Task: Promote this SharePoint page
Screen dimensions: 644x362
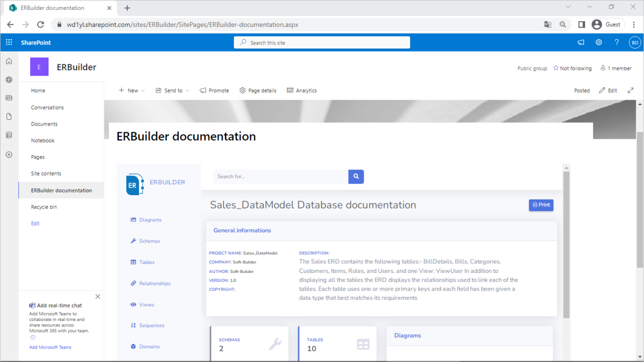Action: tap(214, 90)
